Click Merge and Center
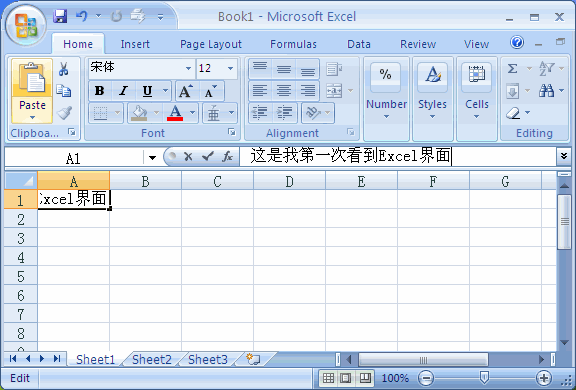The width and height of the screenshot is (576, 390). coord(334,90)
